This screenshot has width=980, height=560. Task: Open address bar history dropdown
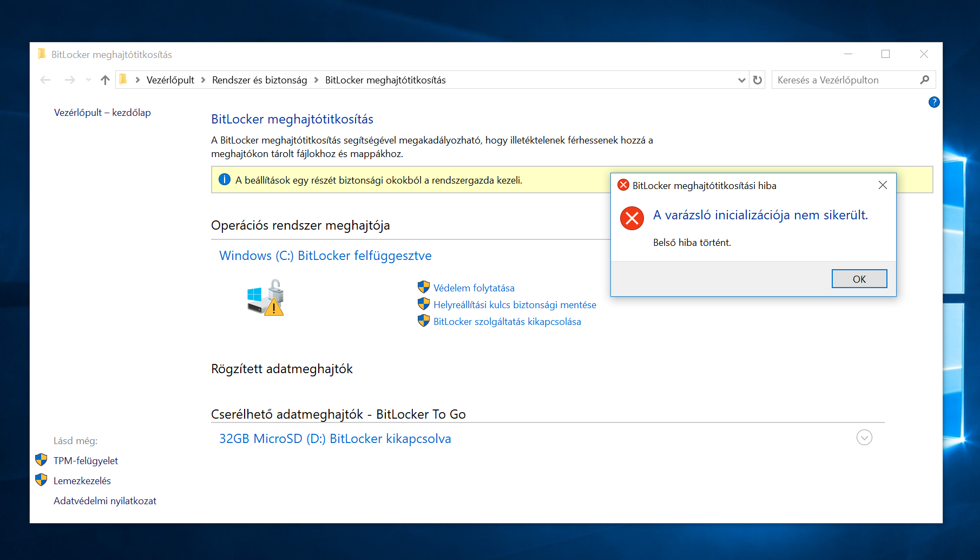click(x=742, y=80)
